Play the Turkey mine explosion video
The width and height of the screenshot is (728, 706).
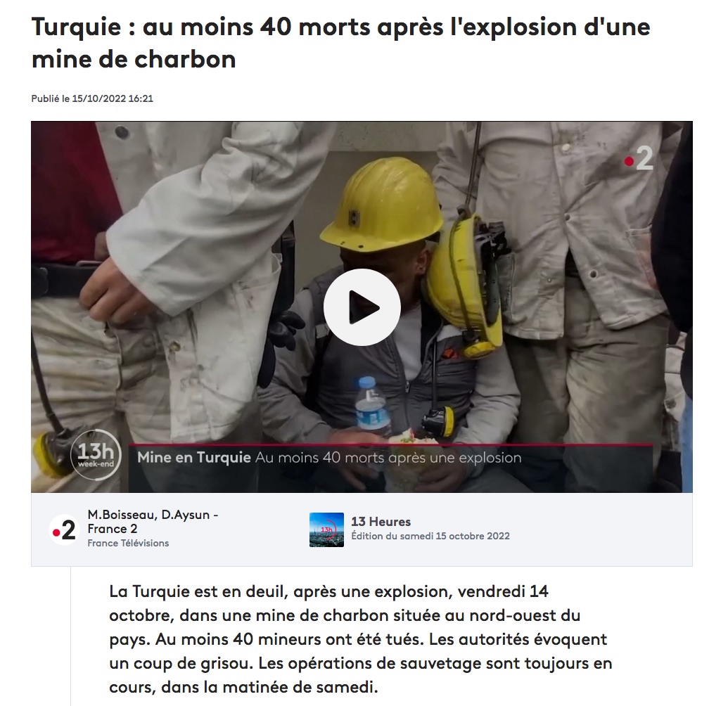362,307
